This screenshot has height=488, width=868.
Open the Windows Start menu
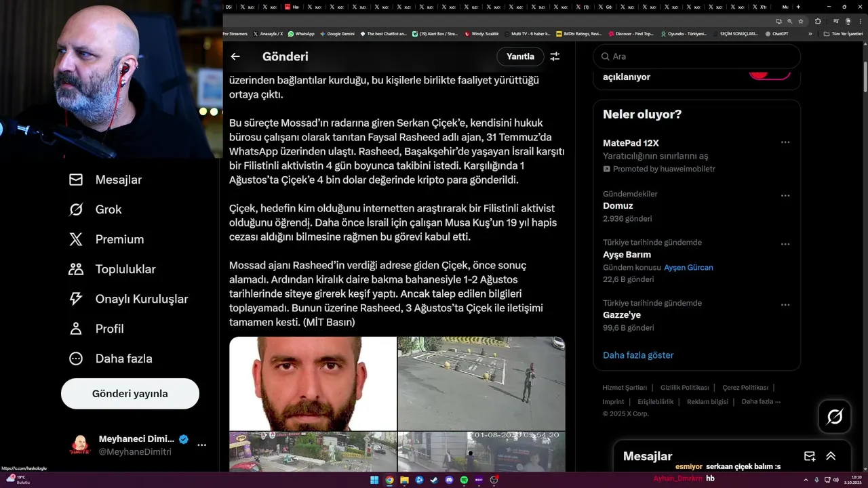[374, 480]
